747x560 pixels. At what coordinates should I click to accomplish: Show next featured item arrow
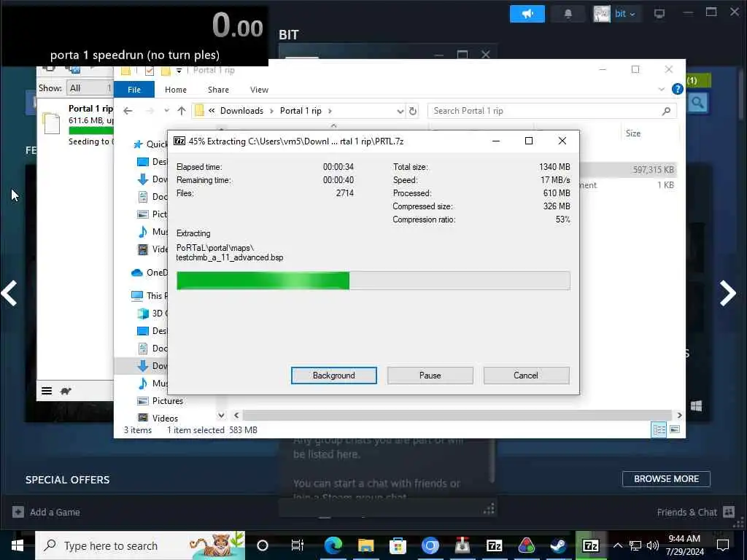pos(728,293)
